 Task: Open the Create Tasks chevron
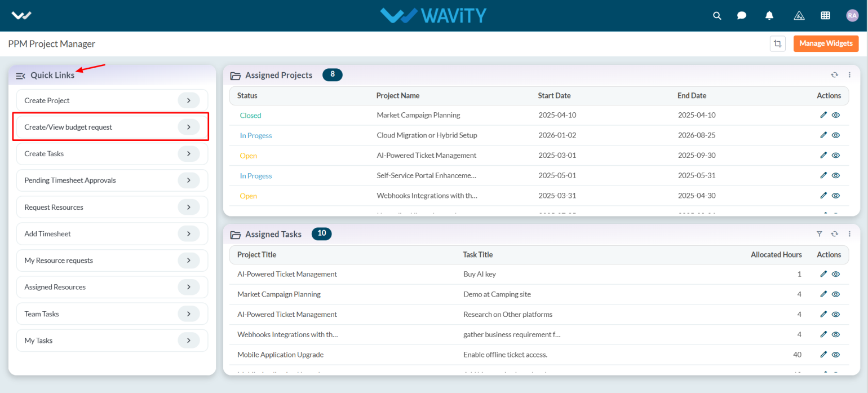coord(189,153)
